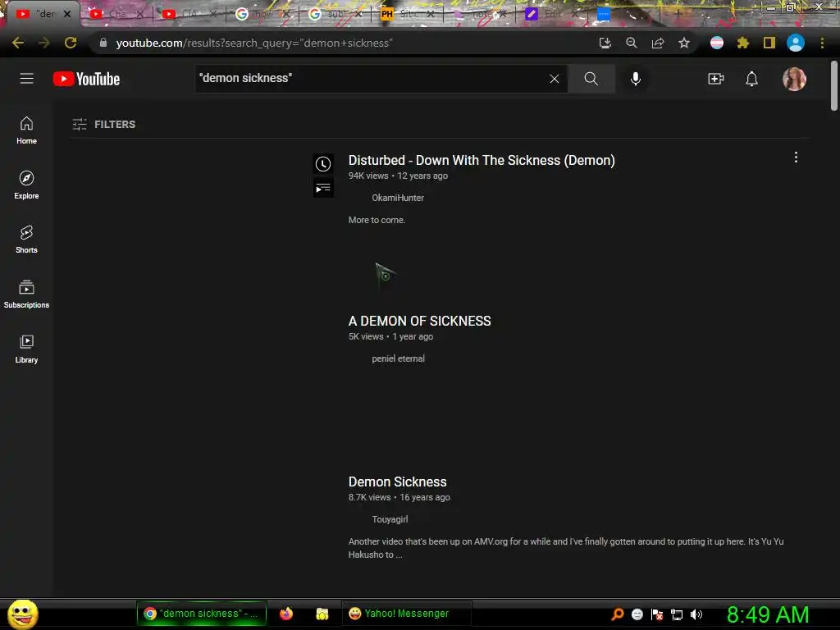This screenshot has height=630, width=840.
Task: Open the Chrome three-dot menu
Action: (822, 43)
